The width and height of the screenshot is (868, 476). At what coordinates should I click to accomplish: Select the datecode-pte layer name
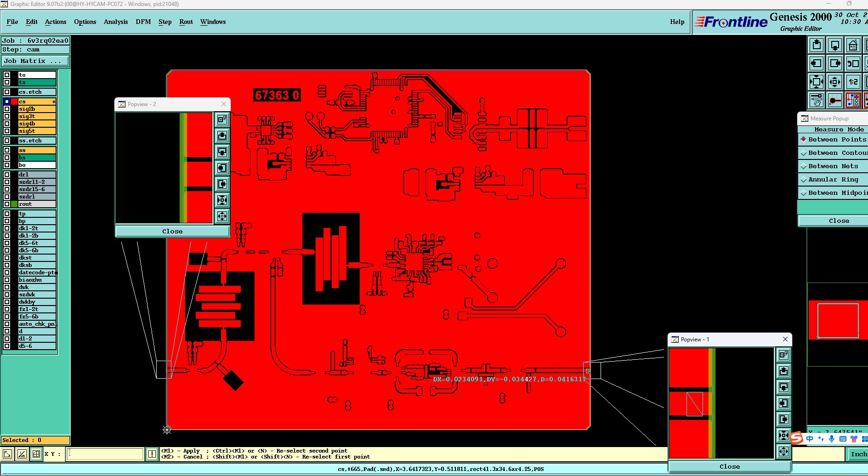point(37,272)
